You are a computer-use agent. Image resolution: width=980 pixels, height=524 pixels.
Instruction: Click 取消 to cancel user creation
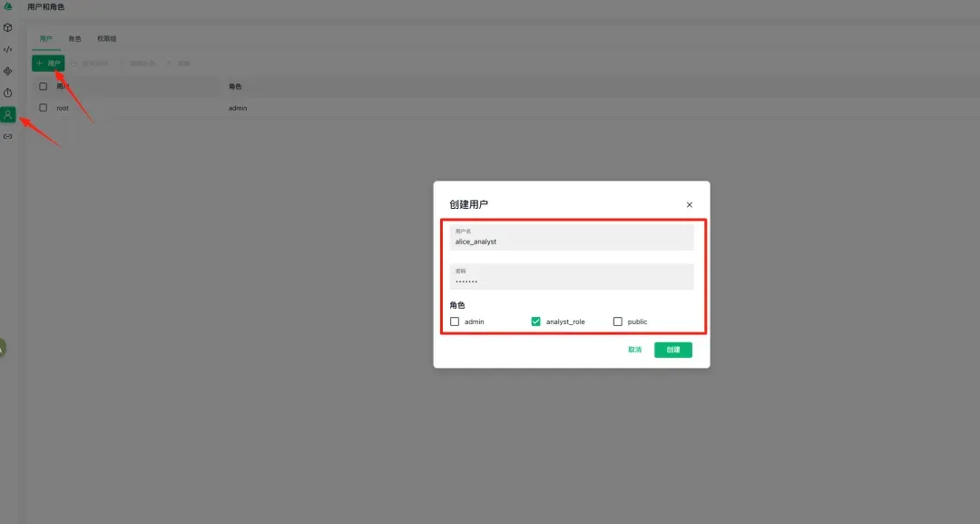click(x=634, y=350)
